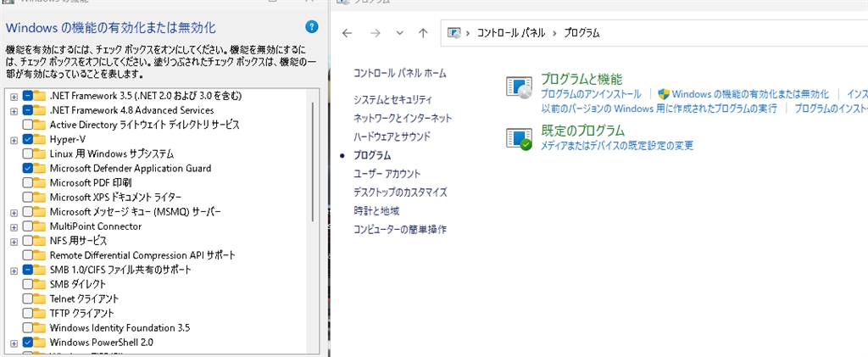
Task: Open recent locations dropdown chevron
Action: (x=400, y=33)
